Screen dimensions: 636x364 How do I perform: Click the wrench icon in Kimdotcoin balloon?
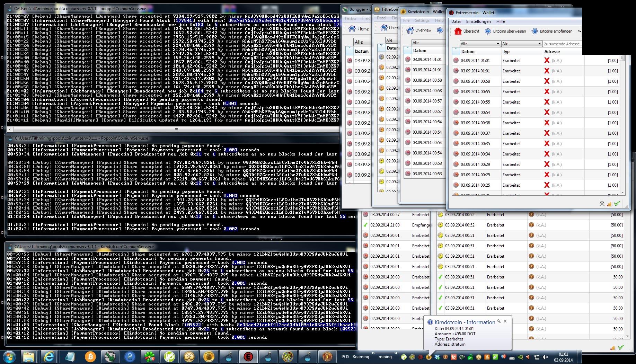coord(499,321)
